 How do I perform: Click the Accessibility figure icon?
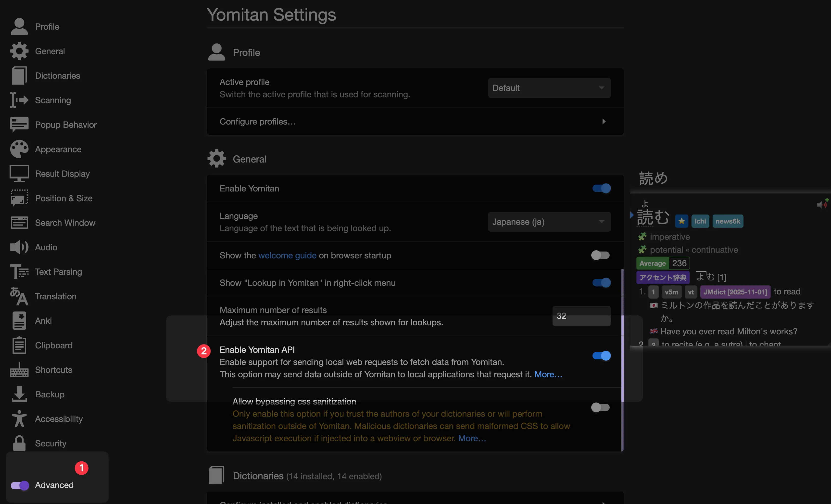click(x=19, y=419)
